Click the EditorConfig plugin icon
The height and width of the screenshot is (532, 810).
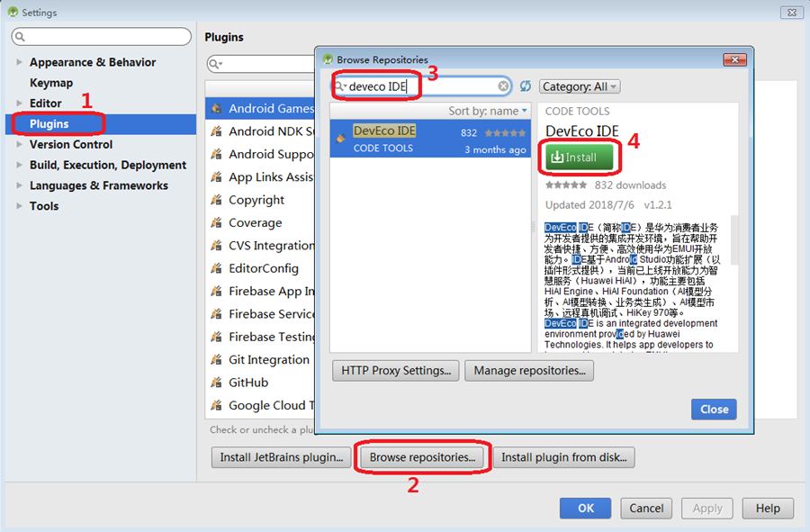216,268
